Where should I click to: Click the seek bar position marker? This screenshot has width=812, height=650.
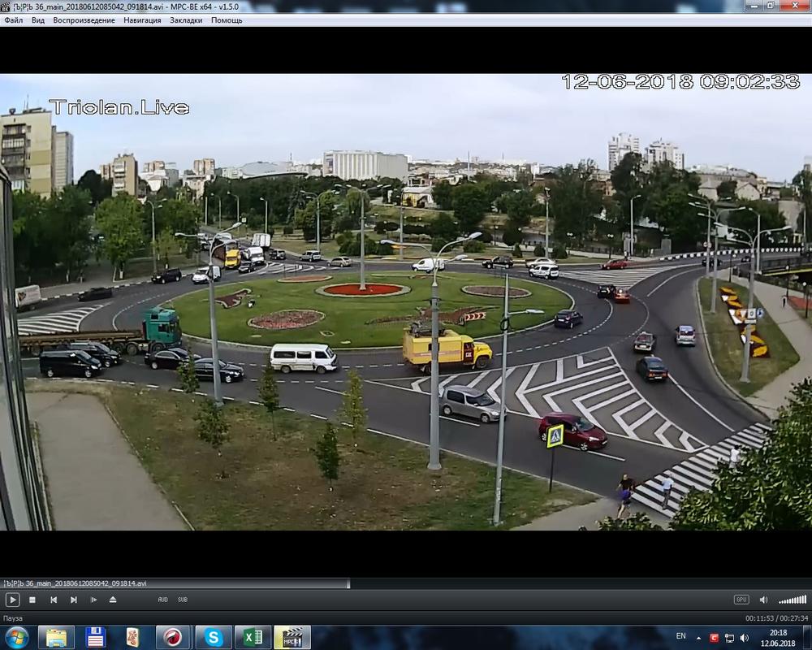[348, 583]
